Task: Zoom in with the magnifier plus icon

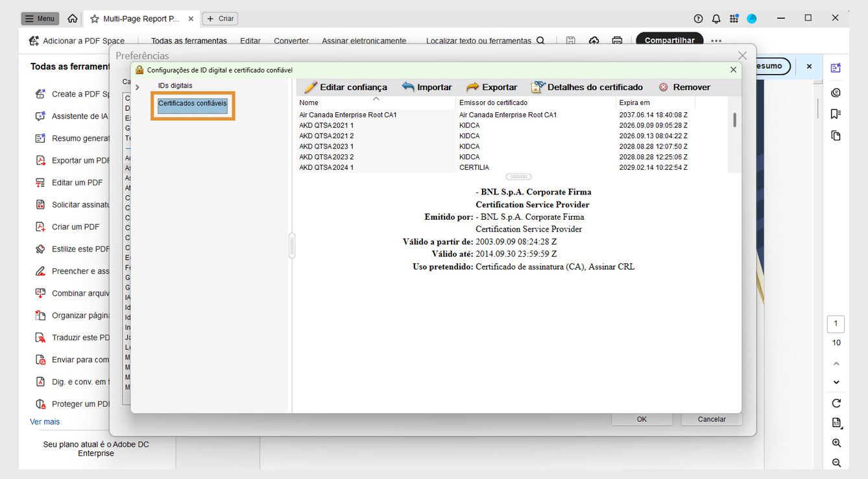Action: [836, 443]
